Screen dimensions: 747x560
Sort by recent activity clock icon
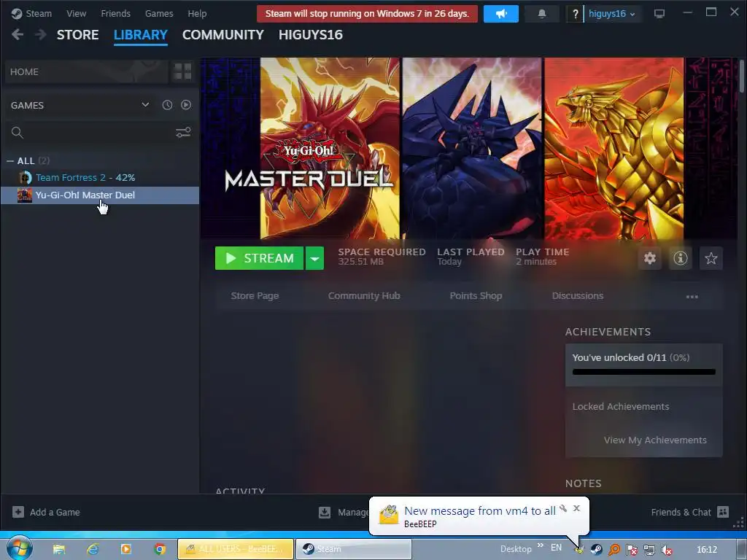pos(167,105)
